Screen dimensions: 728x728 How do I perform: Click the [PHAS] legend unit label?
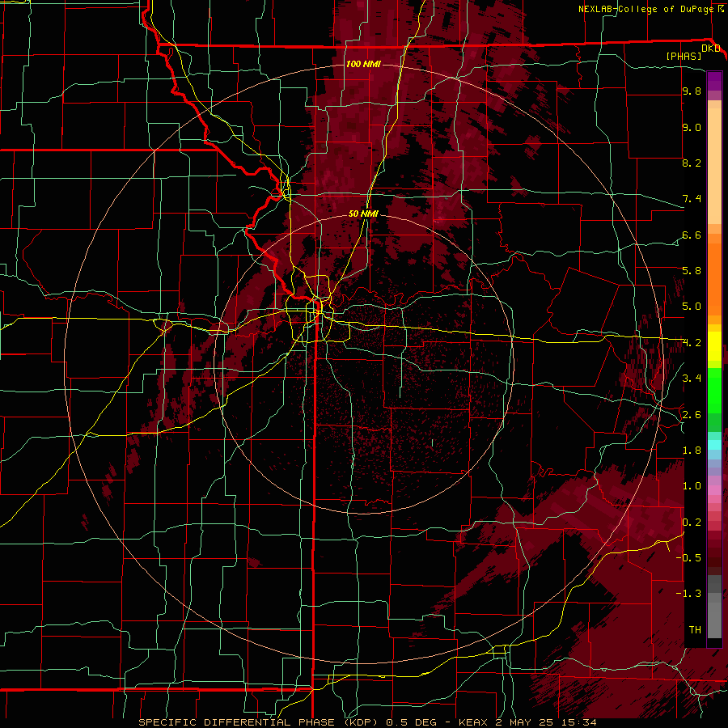point(684,56)
